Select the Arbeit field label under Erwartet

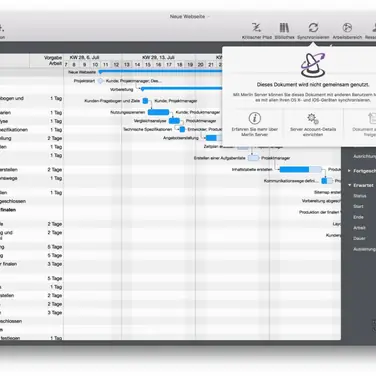coord(359,228)
